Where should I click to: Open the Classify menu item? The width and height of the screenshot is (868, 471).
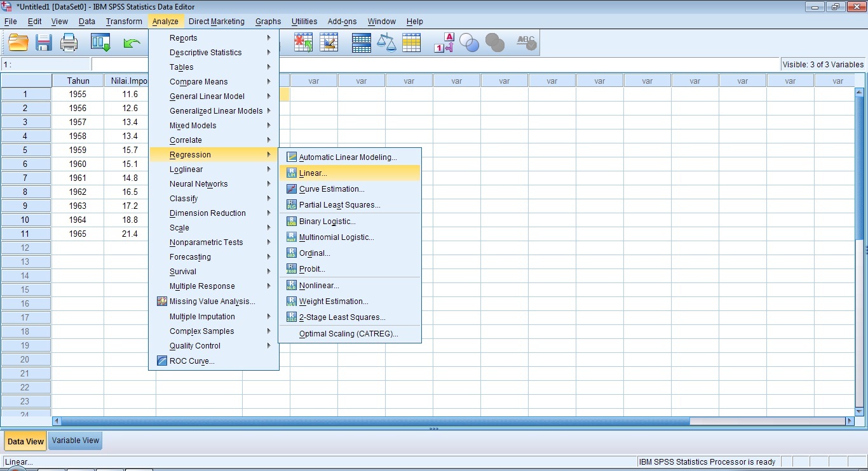click(x=214, y=199)
